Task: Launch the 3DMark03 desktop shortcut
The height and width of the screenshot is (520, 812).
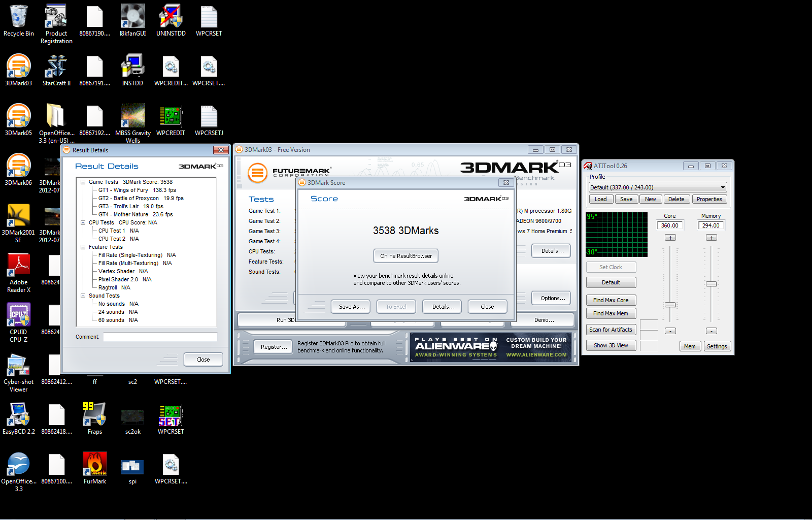Action: click(18, 71)
